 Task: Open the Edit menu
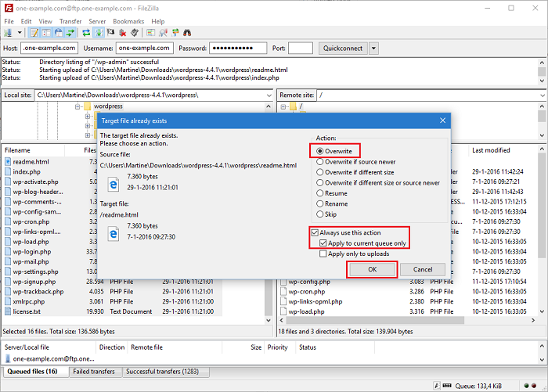26,21
